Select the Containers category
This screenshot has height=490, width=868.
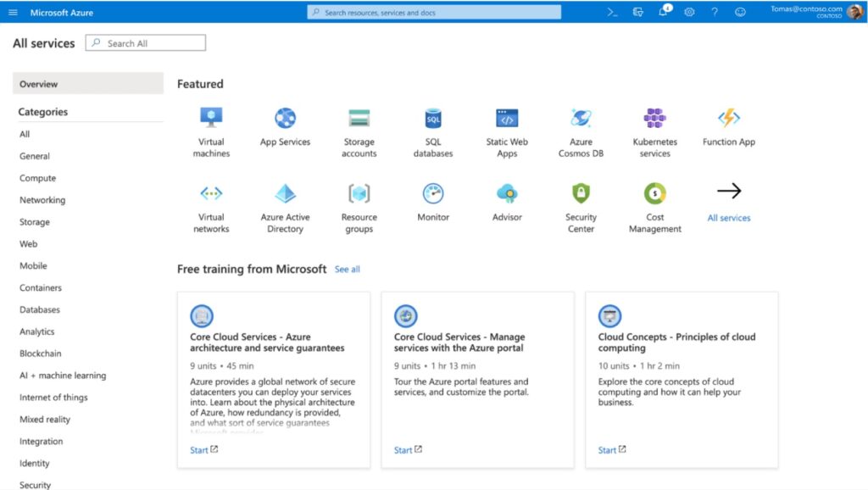(41, 287)
